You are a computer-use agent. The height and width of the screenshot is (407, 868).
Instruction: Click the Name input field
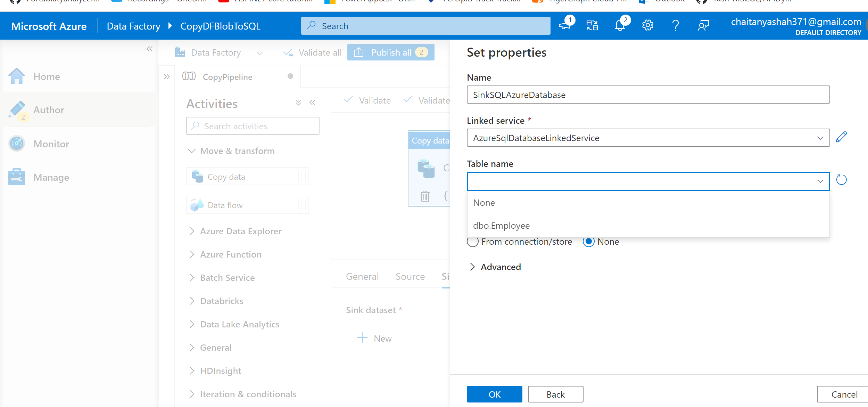(648, 95)
